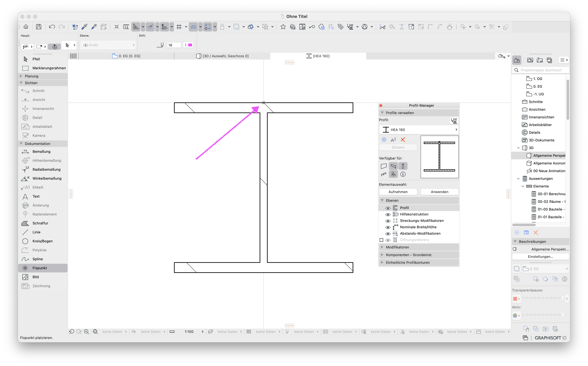The height and width of the screenshot is (366, 588).
Task: Click the pen number field showing 18
Action: point(174,45)
